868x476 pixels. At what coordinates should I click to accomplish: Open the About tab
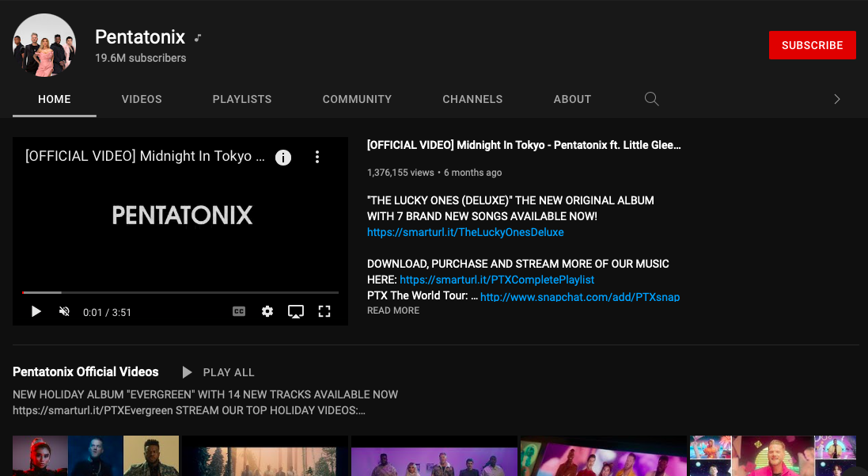[572, 99]
